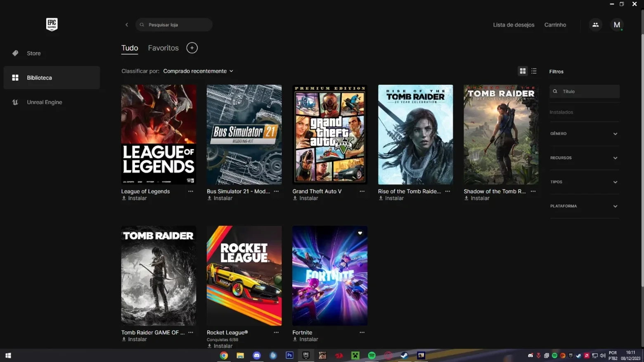The width and height of the screenshot is (644, 362).
Task: Open the League of Legends cover
Action: 159,134
